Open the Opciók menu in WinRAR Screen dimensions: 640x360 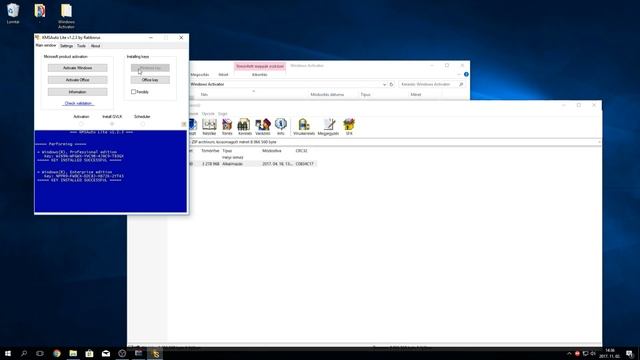pyautogui.click(x=208, y=113)
